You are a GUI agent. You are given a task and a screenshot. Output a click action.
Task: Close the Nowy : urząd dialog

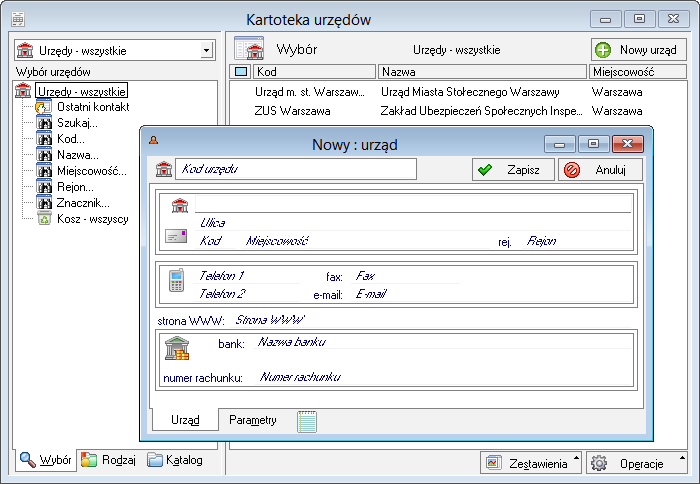(x=628, y=144)
